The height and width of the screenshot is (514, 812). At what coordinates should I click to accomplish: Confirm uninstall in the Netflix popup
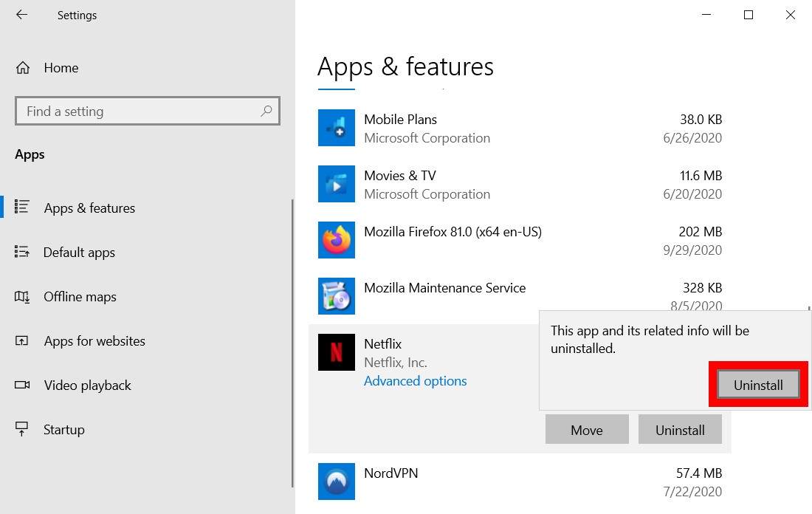pyautogui.click(x=758, y=384)
